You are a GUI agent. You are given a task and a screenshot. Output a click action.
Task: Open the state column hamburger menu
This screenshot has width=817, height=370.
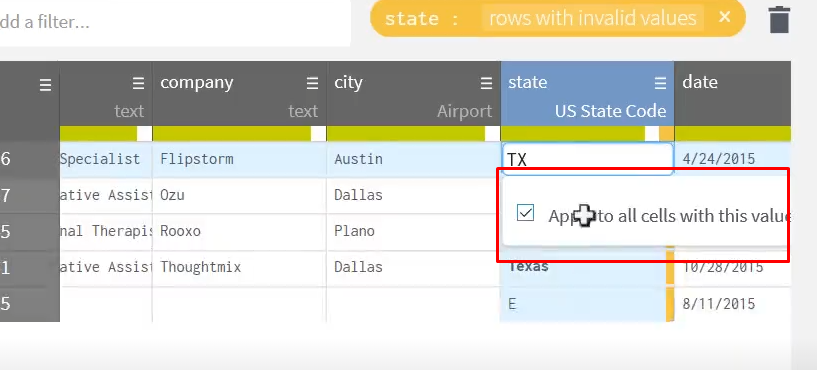660,83
